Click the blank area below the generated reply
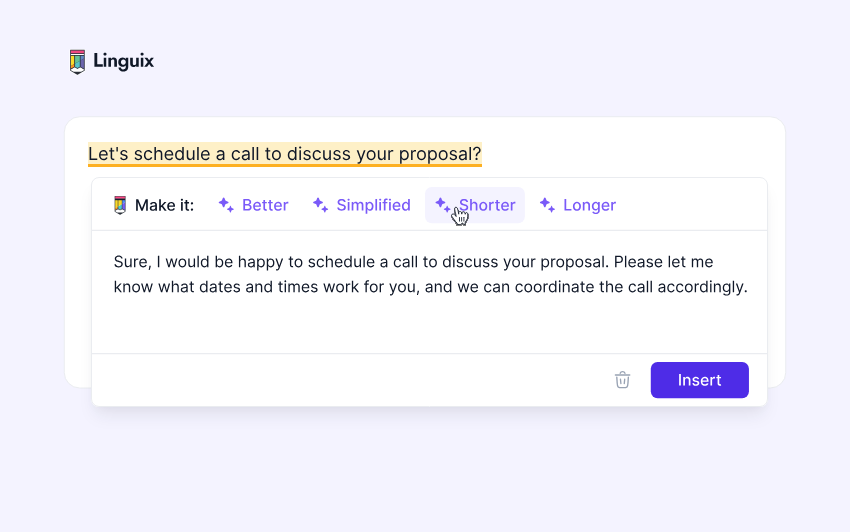 (x=430, y=326)
